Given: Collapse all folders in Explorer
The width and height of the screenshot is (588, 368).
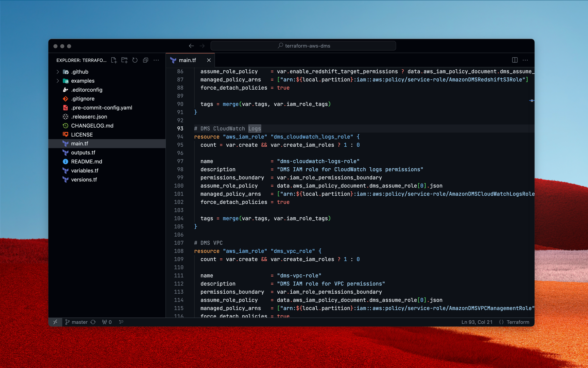Looking at the screenshot, I should [146, 60].
